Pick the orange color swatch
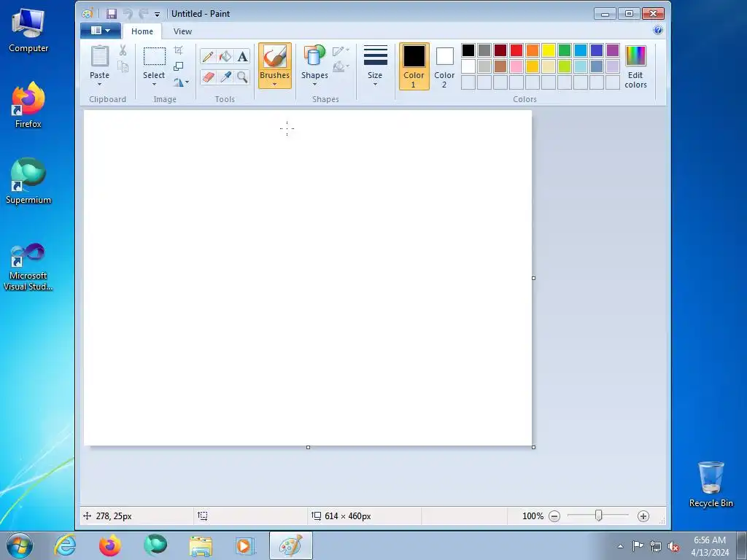Image resolution: width=747 pixels, height=560 pixels. pyautogui.click(x=533, y=50)
